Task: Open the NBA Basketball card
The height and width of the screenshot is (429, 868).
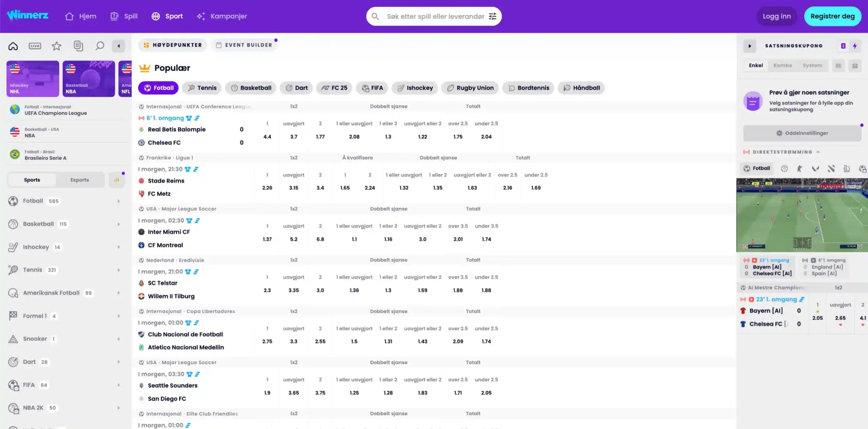Action: 88,79
